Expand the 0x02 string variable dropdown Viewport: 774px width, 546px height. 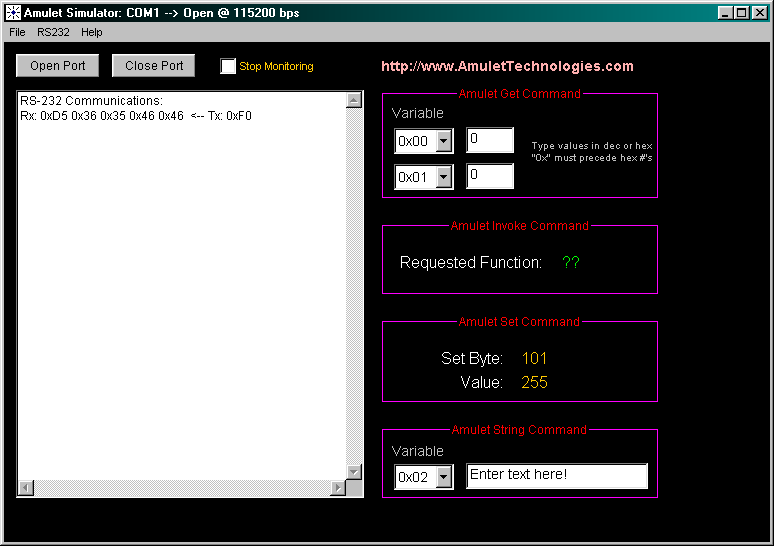click(444, 477)
